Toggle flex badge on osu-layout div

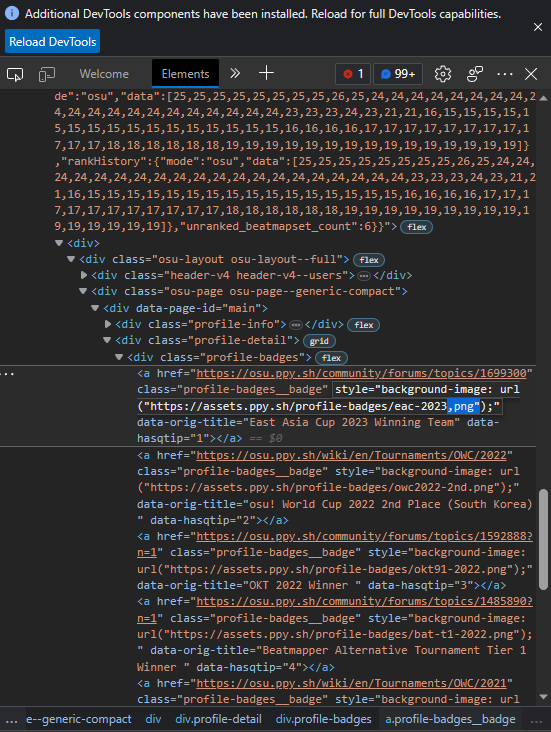369,260
